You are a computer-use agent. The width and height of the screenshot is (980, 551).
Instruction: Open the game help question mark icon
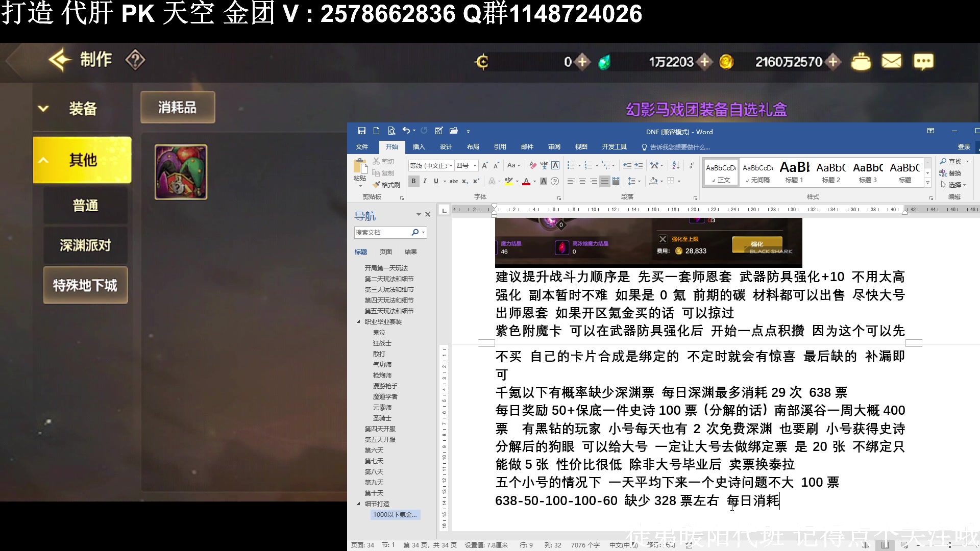pos(135,60)
